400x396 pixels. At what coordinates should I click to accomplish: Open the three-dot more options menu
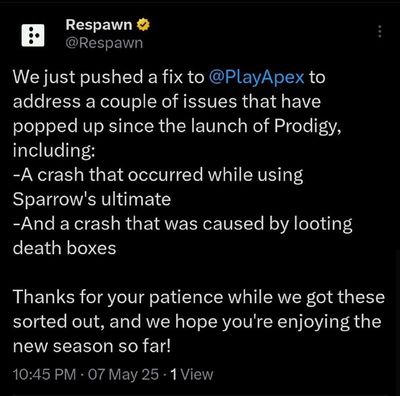[x=379, y=32]
